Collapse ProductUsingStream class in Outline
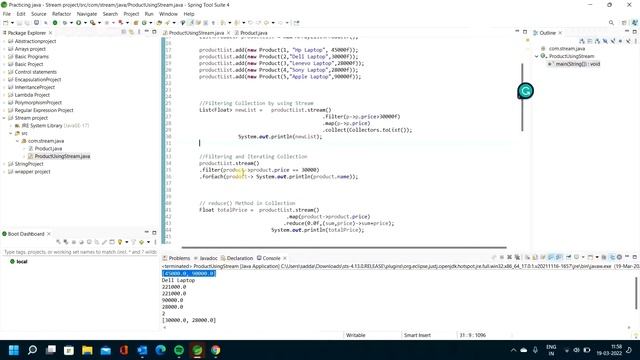The width and height of the screenshot is (640, 360). click(537, 56)
